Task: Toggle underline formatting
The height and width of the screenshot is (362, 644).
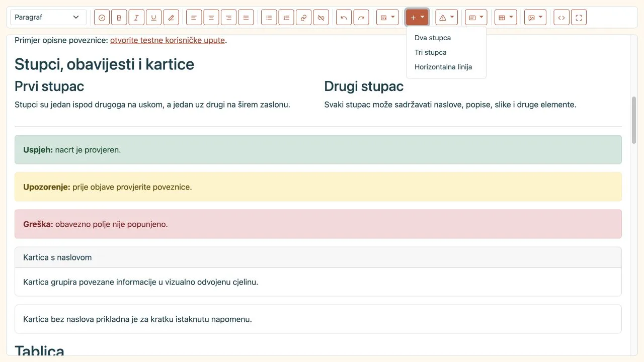Action: click(x=154, y=18)
